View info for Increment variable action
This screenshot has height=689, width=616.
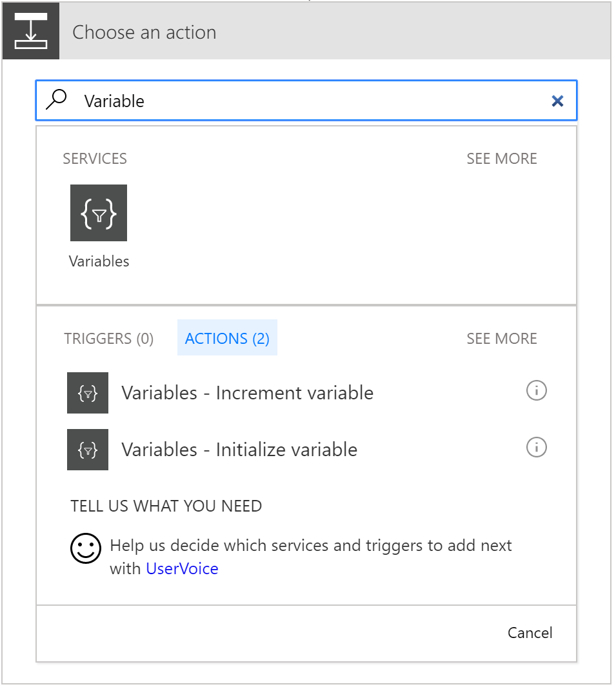tap(536, 390)
